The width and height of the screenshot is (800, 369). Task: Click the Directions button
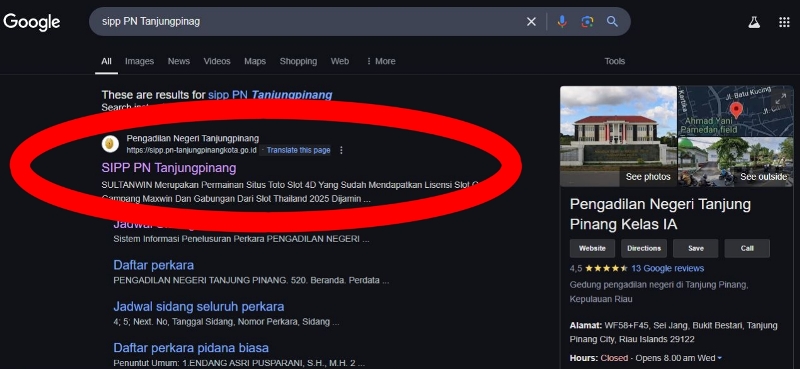click(x=643, y=249)
